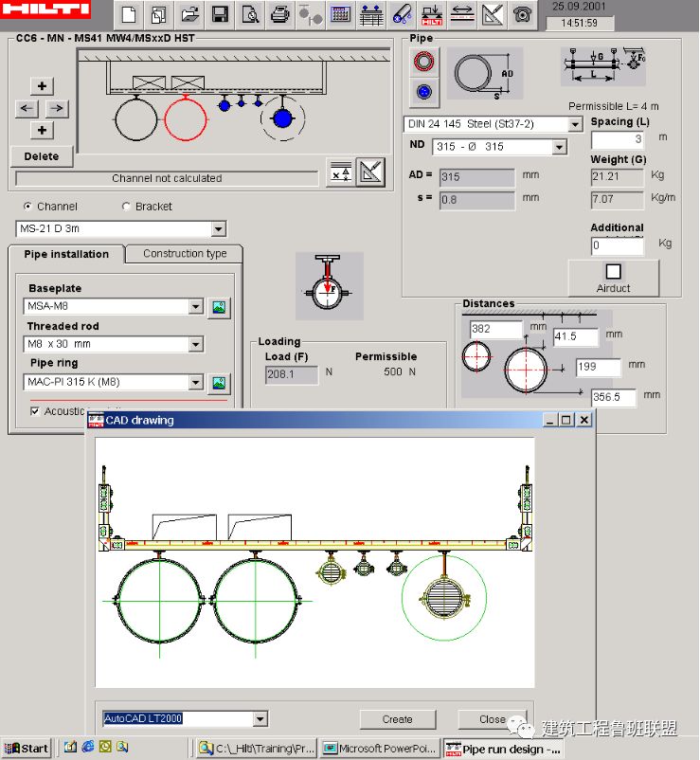Switch to the Pipe installation tab
This screenshot has height=760, width=700.
click(66, 254)
